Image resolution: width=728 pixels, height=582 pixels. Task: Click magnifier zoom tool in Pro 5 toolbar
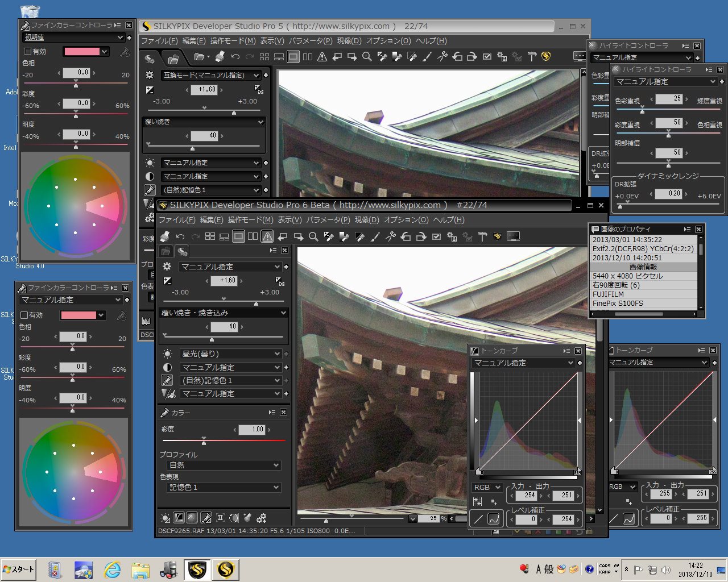click(x=367, y=57)
